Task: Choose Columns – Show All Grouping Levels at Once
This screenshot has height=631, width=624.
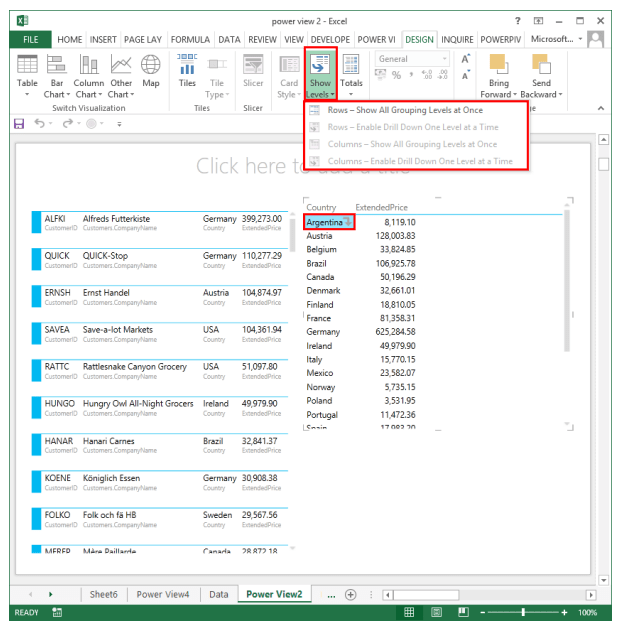Action: click(x=416, y=144)
